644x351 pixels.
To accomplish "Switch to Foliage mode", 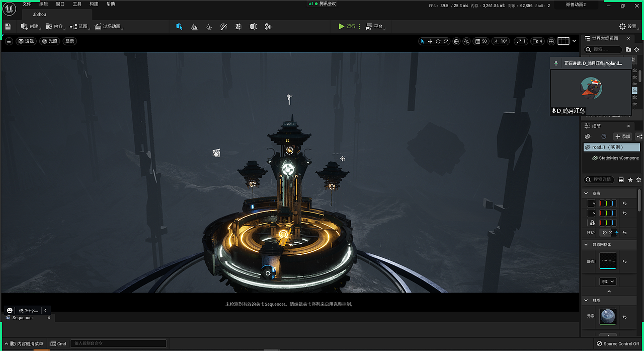I will (x=209, y=26).
